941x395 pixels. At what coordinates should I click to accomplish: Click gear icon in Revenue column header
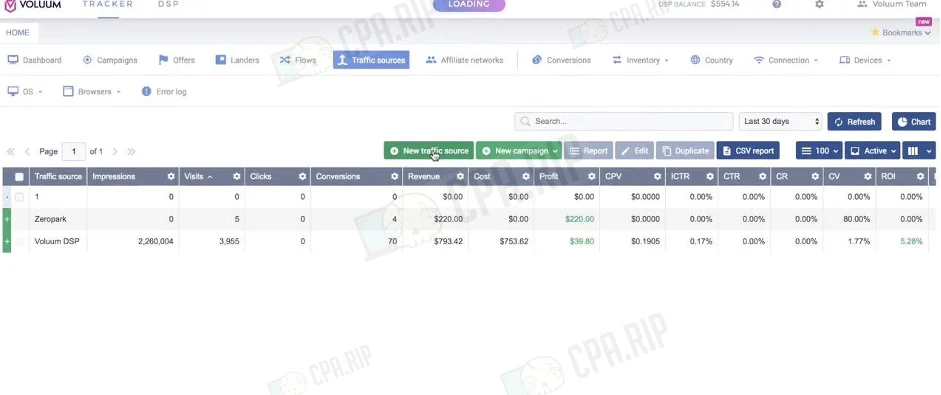click(460, 176)
